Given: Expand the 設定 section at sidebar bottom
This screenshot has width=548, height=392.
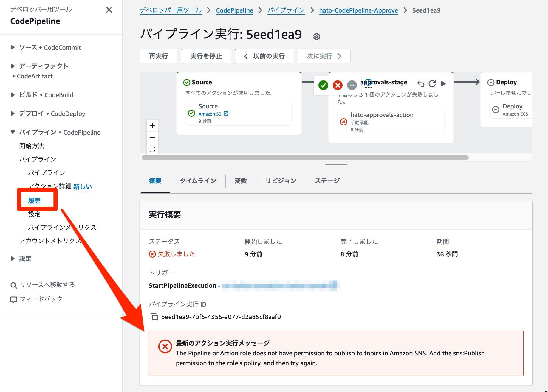Looking at the screenshot, I should click(13, 259).
